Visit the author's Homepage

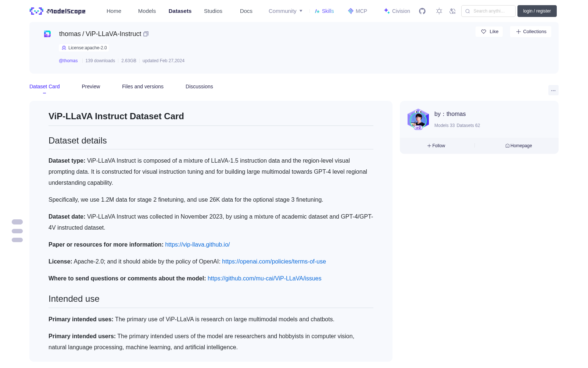(x=519, y=146)
